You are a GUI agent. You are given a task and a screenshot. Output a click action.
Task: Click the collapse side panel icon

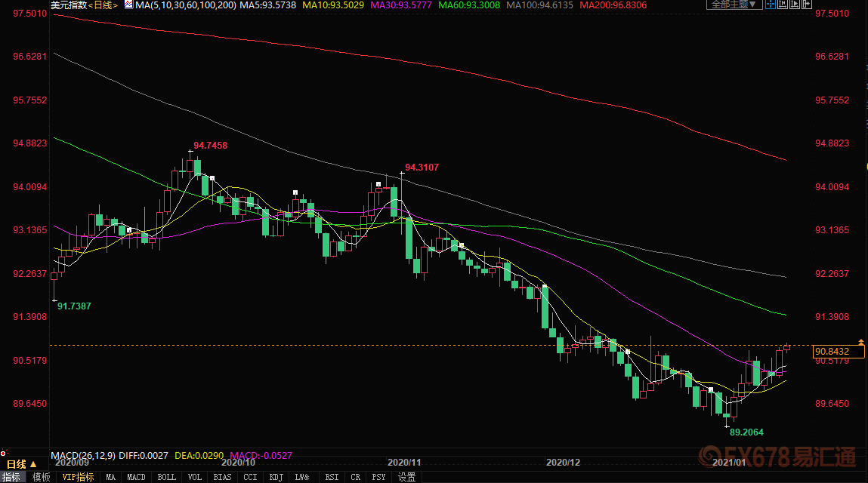(x=808, y=5)
